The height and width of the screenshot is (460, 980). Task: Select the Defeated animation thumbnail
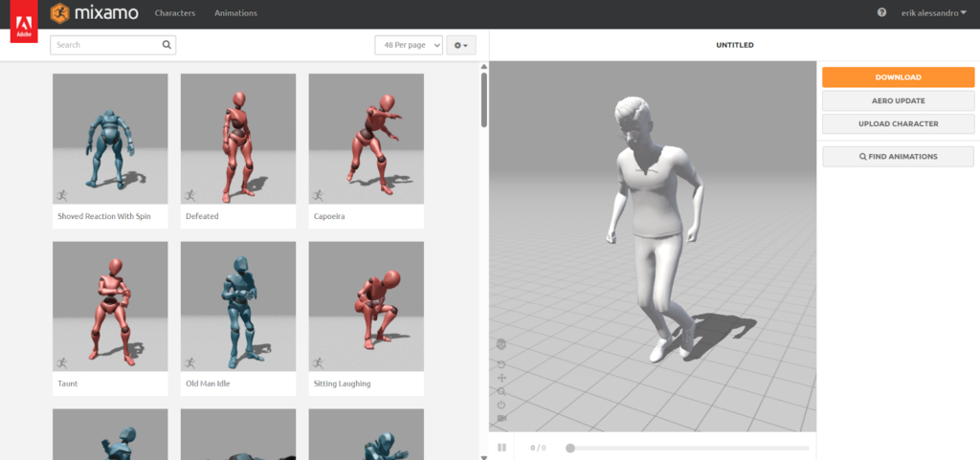tap(238, 139)
